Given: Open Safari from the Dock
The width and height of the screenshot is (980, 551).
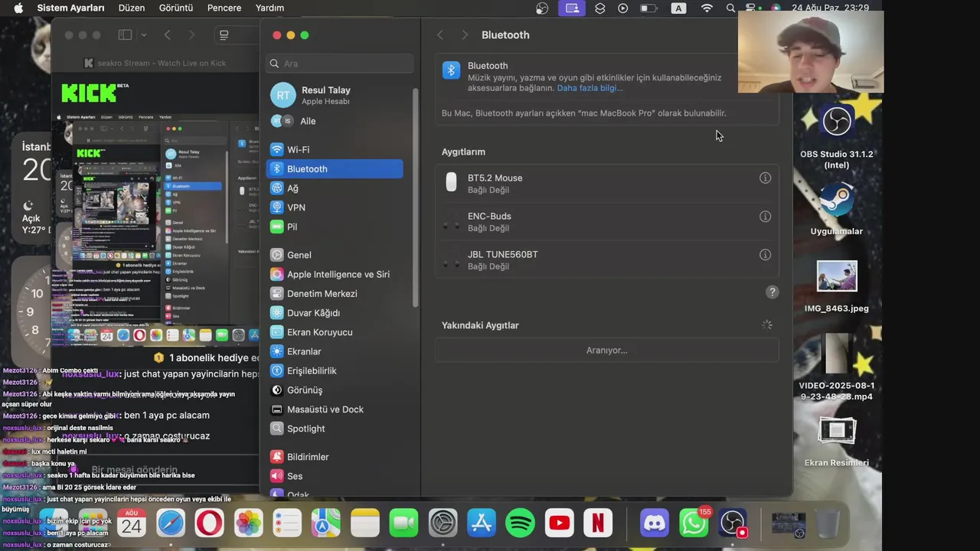Looking at the screenshot, I should click(x=171, y=523).
